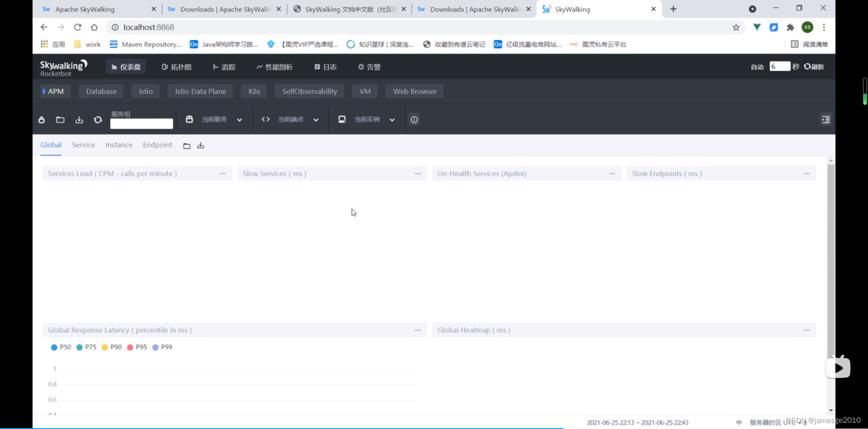Open options menu for Global Heatmap panel

pos(807,330)
